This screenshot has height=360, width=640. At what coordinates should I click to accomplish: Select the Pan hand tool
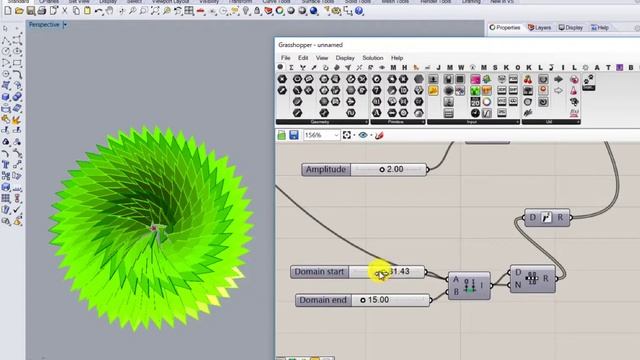[109, 11]
